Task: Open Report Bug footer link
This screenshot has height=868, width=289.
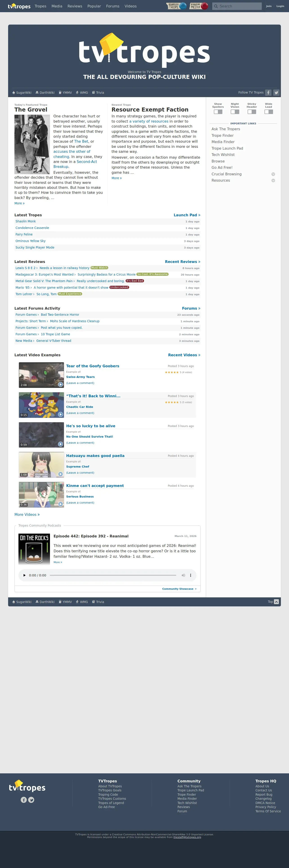Action: coord(264,795)
